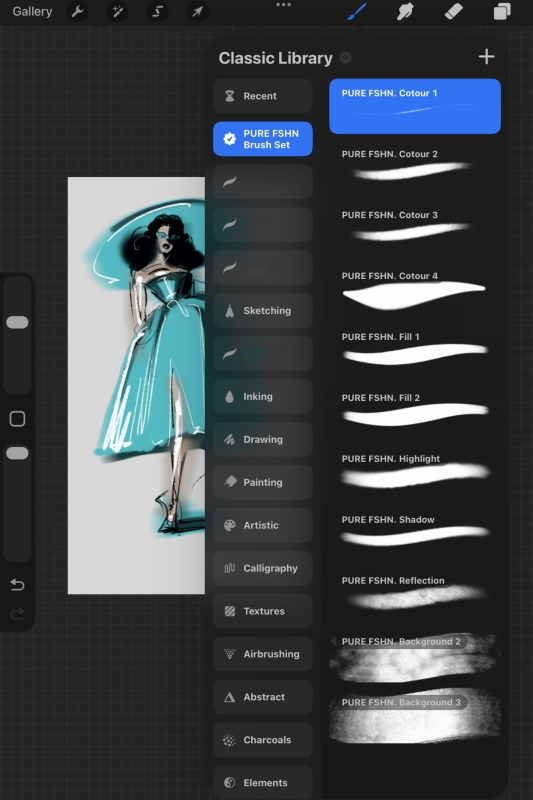Tap the square modify button on sidebar
The height and width of the screenshot is (800, 533).
pyautogui.click(x=17, y=419)
